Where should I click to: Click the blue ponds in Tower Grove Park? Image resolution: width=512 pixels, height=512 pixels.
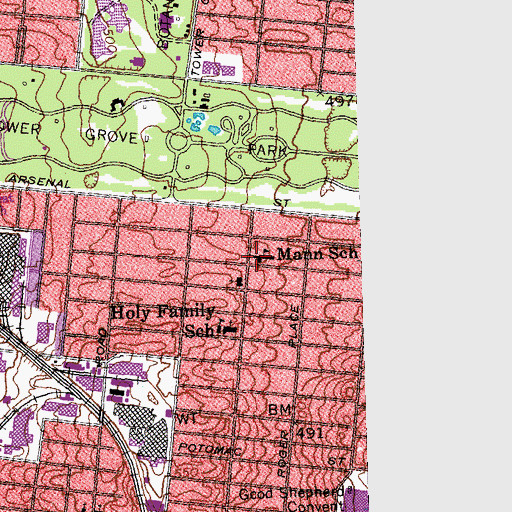click(204, 123)
